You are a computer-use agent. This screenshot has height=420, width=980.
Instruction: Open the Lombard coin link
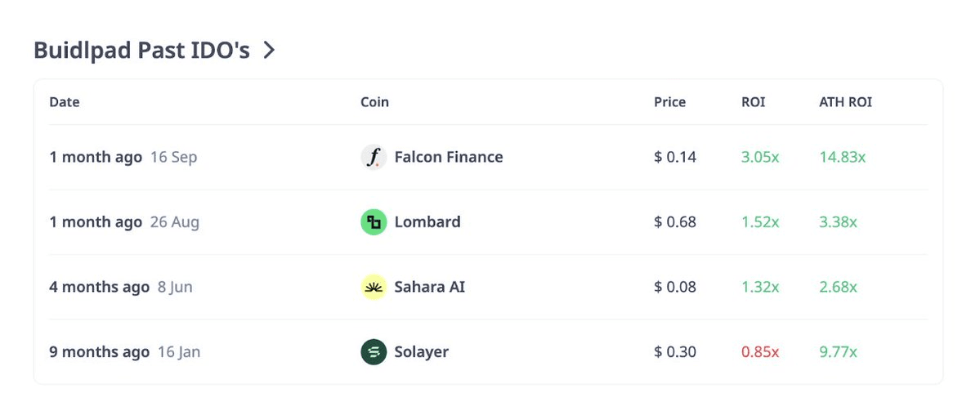coord(427,221)
